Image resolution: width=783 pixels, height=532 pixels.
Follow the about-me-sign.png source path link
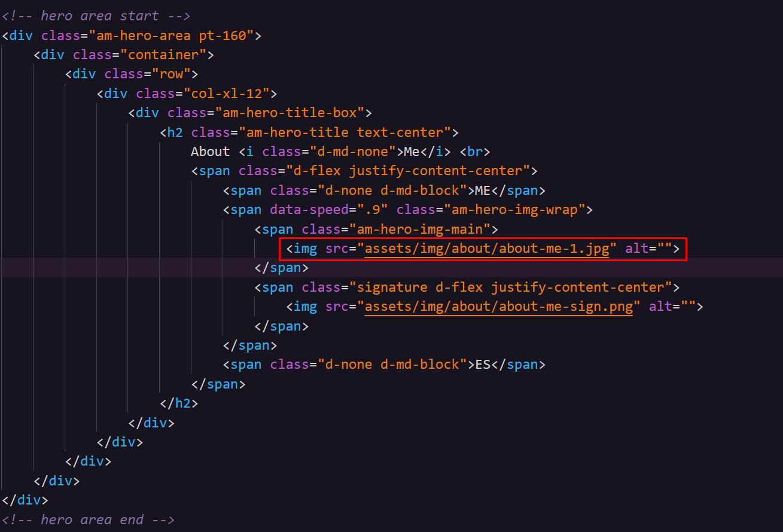point(498,307)
